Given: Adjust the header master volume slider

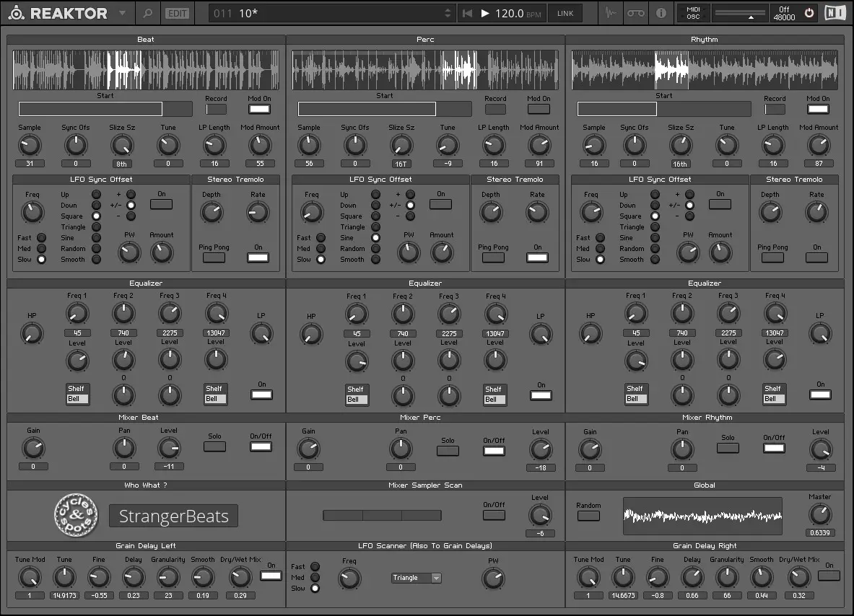Looking at the screenshot, I should point(739,14).
